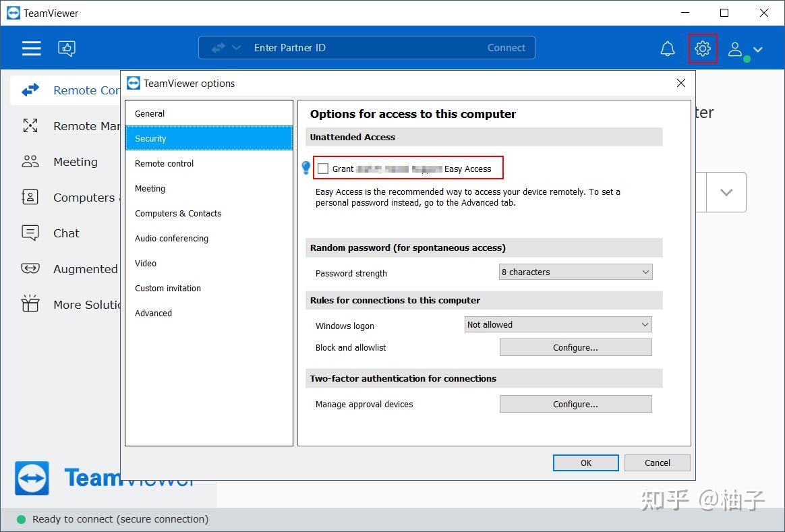Screen dimensions: 785x532
Task: Minimize the TeamViewer main window
Action: pos(685,13)
